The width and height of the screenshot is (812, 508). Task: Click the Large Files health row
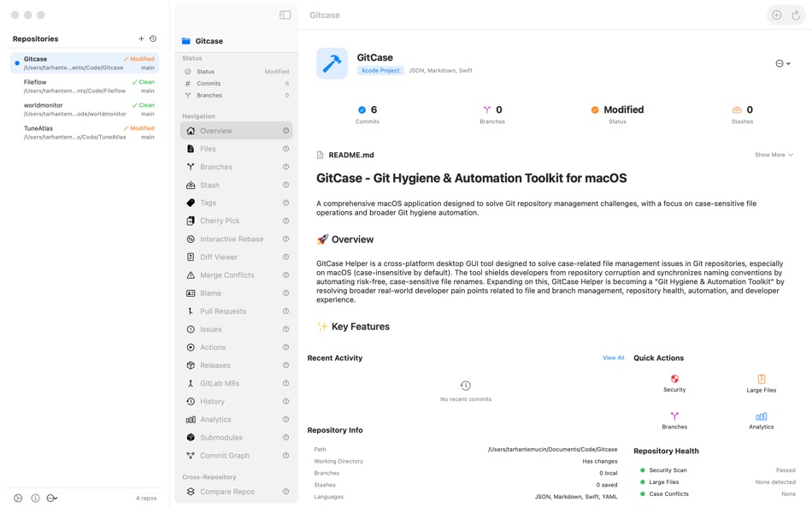coord(718,482)
